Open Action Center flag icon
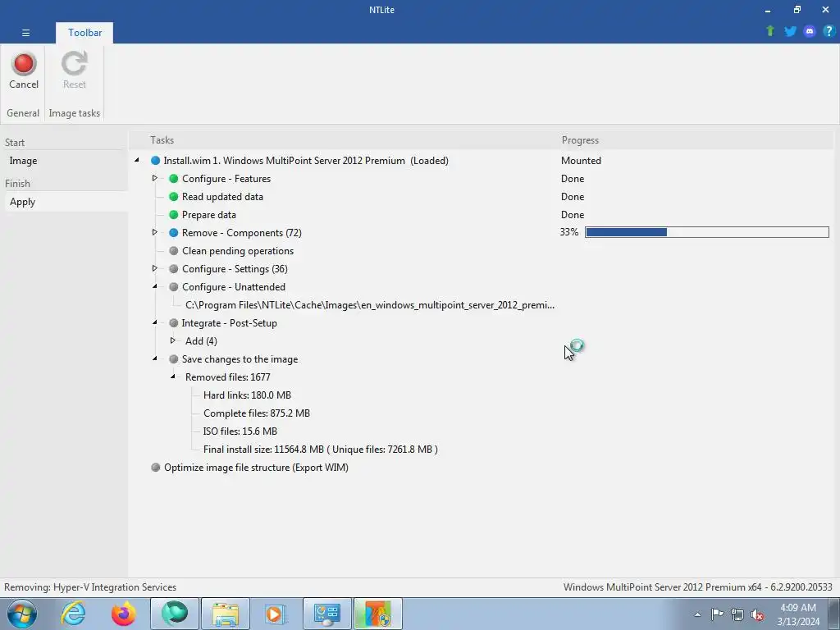This screenshot has height=630, width=840. tap(717, 614)
